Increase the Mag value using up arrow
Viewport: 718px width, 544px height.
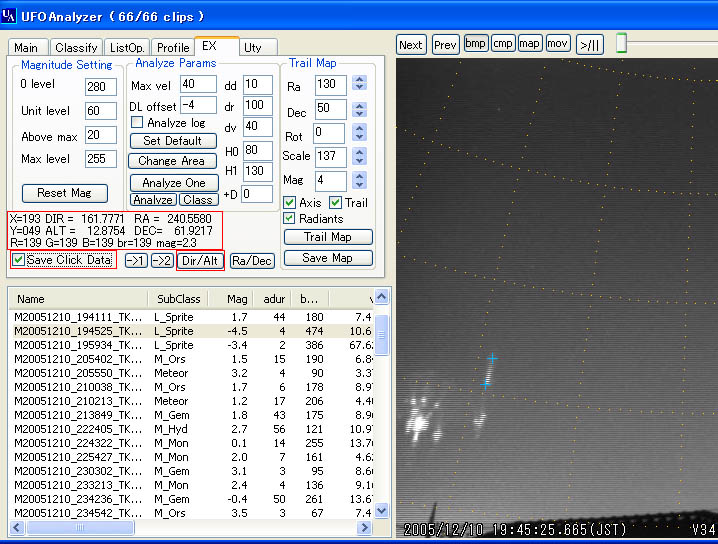click(360, 176)
